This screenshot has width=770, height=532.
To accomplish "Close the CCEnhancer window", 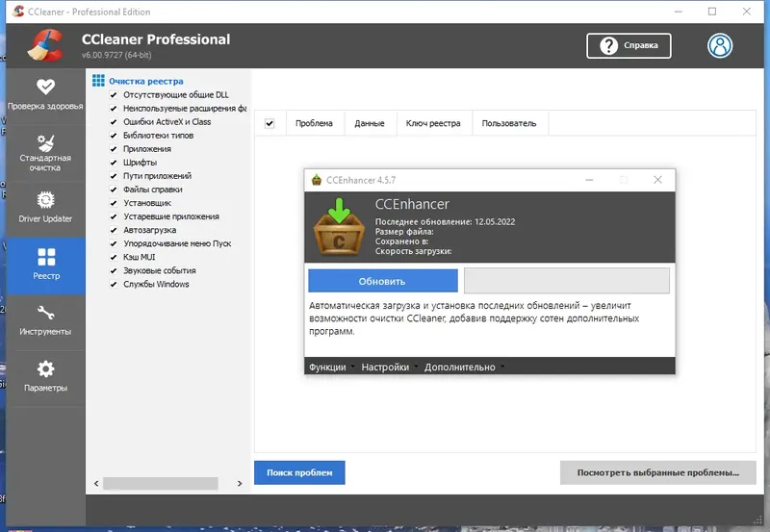I will pos(657,180).
